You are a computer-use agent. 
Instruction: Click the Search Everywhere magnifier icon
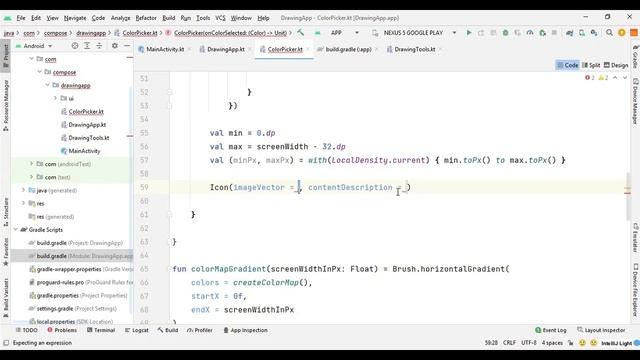[609, 33]
